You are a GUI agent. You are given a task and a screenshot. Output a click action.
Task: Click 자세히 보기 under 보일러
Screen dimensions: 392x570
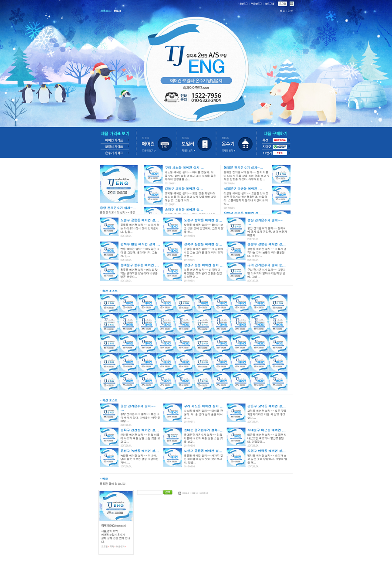click(188, 150)
